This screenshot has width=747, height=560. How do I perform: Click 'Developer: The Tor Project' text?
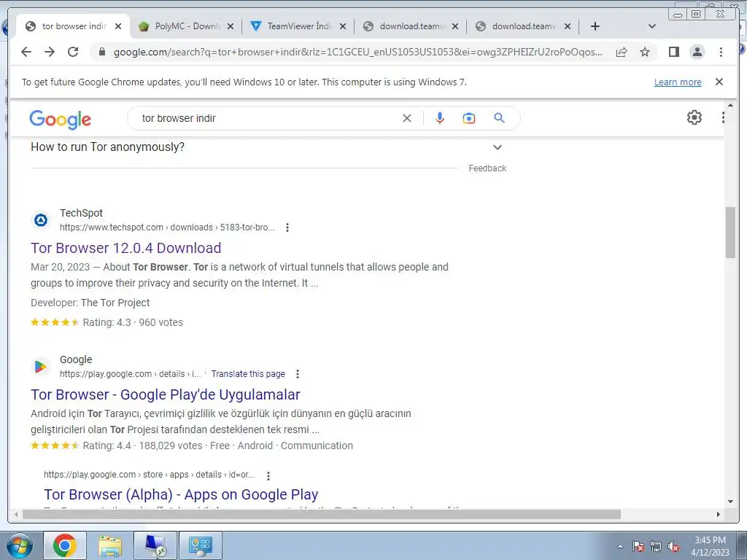click(x=90, y=303)
